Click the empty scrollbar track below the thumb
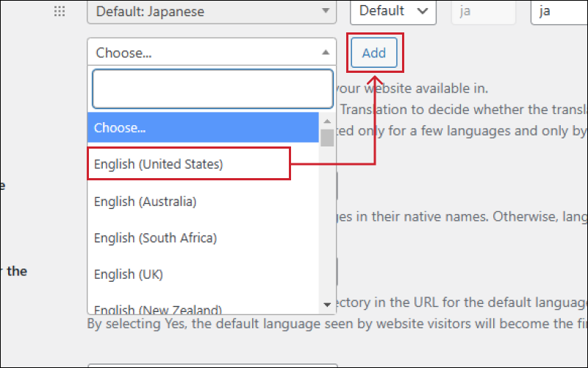The height and width of the screenshot is (368, 588). (x=327, y=221)
